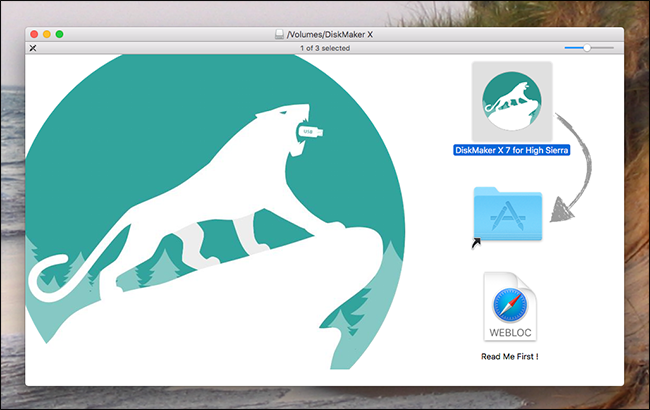This screenshot has width=650, height=410.
Task: Click the '1 of 3 selected' status text
Action: pyautogui.click(x=325, y=48)
